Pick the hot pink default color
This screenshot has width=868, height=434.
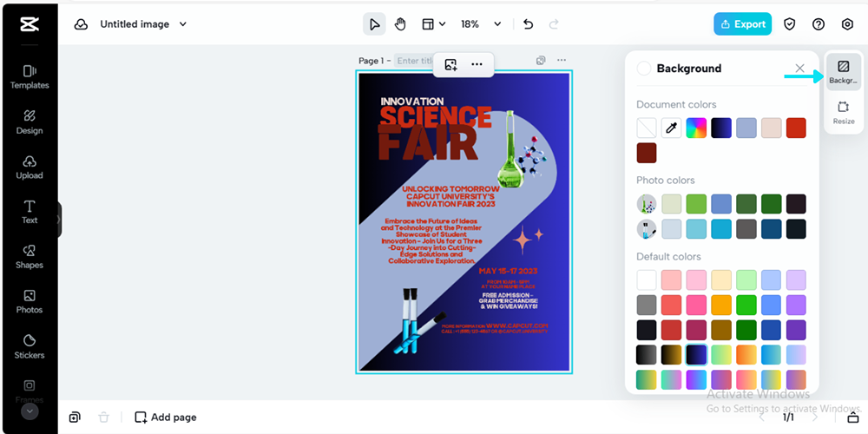click(696, 305)
